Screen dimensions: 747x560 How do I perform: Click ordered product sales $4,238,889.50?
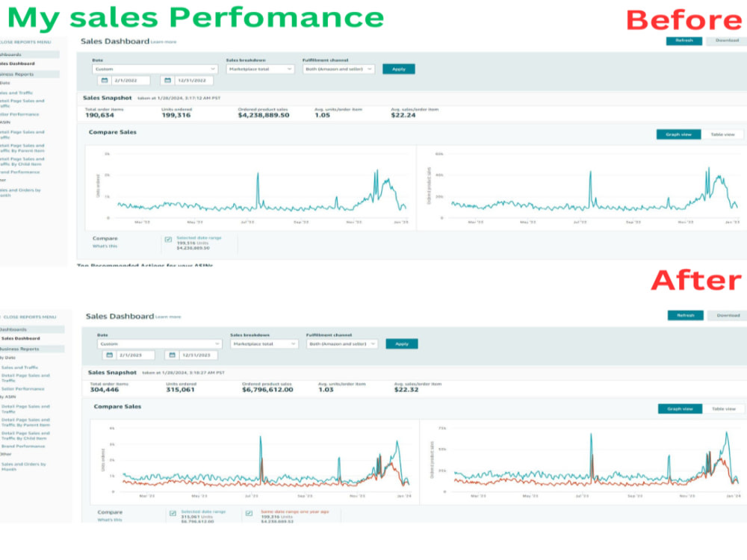(x=264, y=115)
